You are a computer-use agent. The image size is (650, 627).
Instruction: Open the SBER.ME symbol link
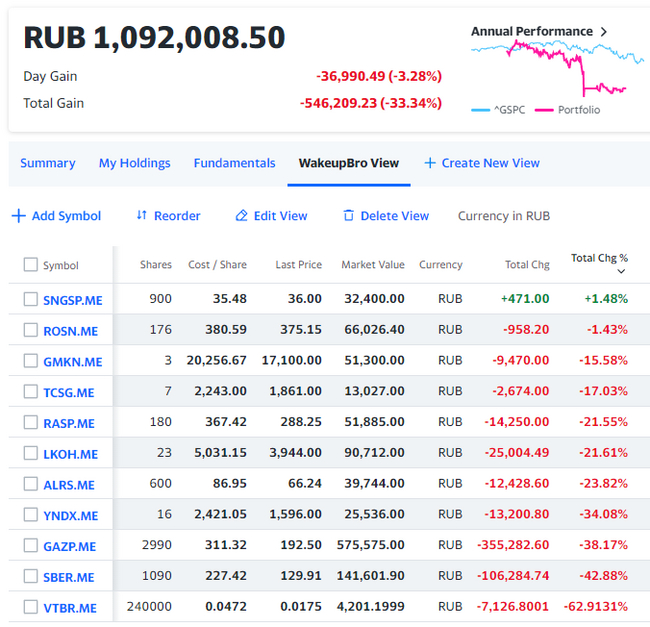(68, 577)
